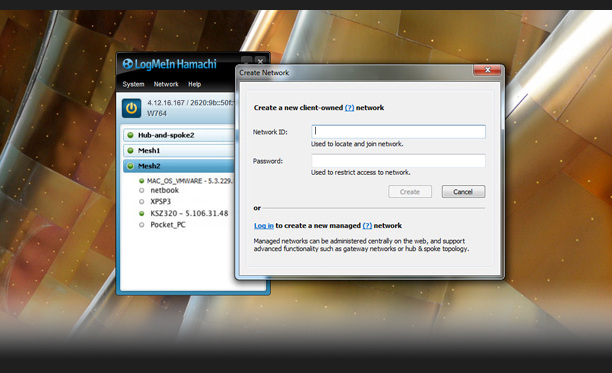This screenshot has width=612, height=373.
Task: Select the MAC_OS_VMWARE peer
Action: click(x=190, y=181)
